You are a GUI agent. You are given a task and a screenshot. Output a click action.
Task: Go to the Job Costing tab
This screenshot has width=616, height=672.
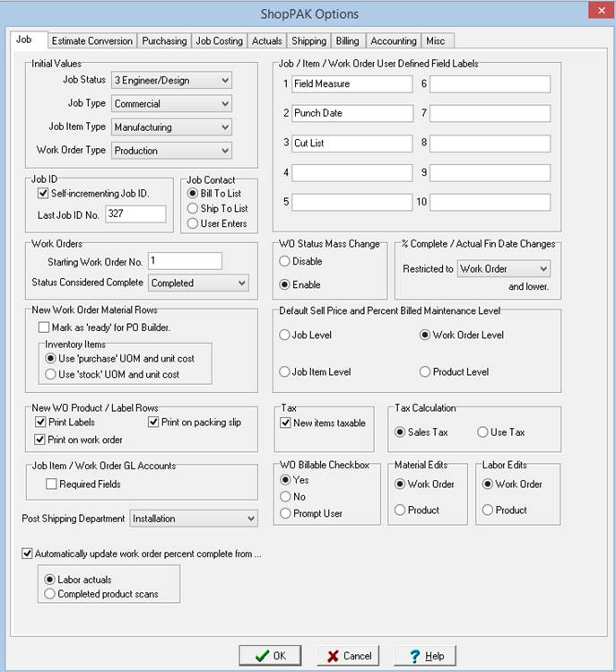tap(219, 40)
